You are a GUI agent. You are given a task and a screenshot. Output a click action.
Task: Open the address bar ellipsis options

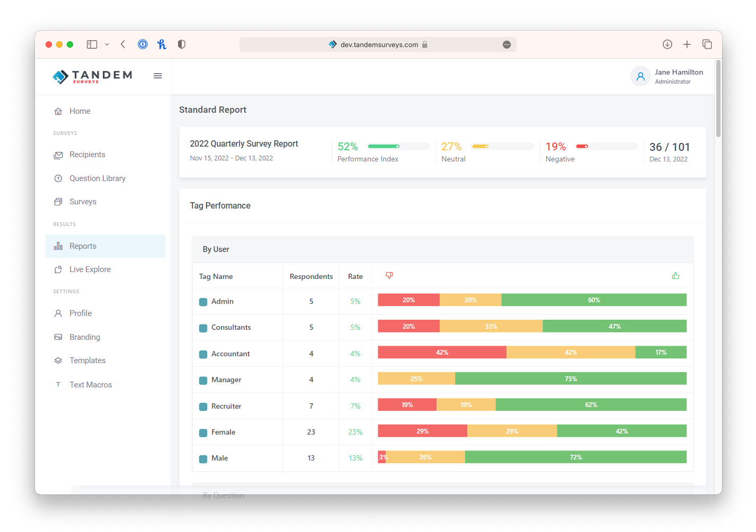pos(506,44)
